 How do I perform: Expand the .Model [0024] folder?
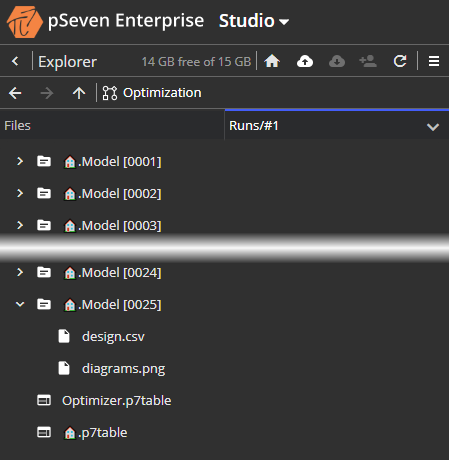coord(20,272)
